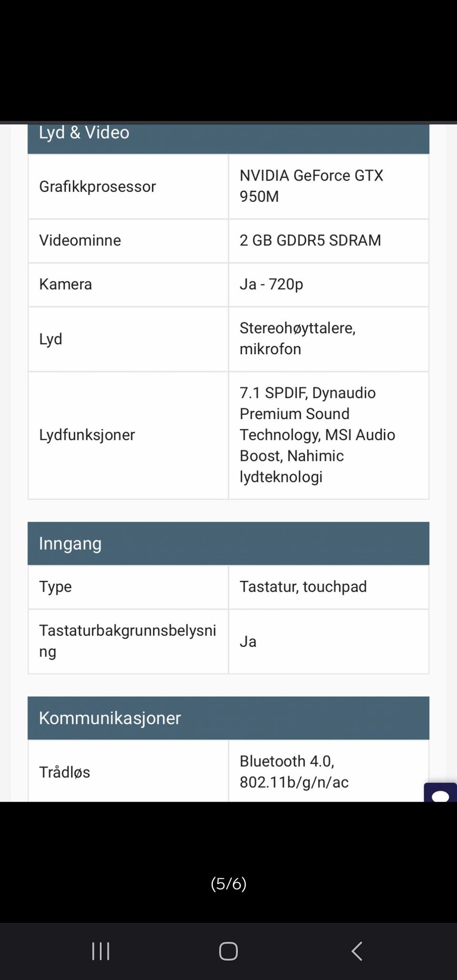This screenshot has height=980, width=457.
Task: Select the Stereohøyttalere, mikrofon cell
Action: click(x=298, y=338)
